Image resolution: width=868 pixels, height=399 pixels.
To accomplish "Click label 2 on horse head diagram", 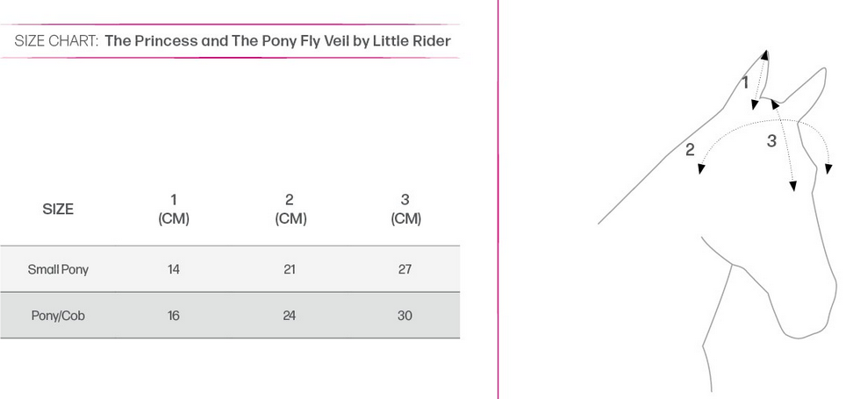I will coord(690,150).
